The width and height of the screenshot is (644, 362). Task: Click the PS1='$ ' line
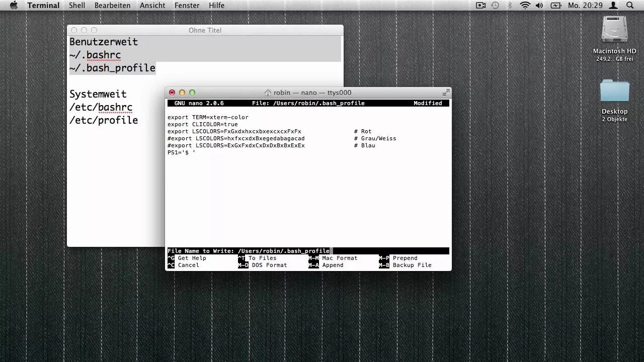coord(181,152)
